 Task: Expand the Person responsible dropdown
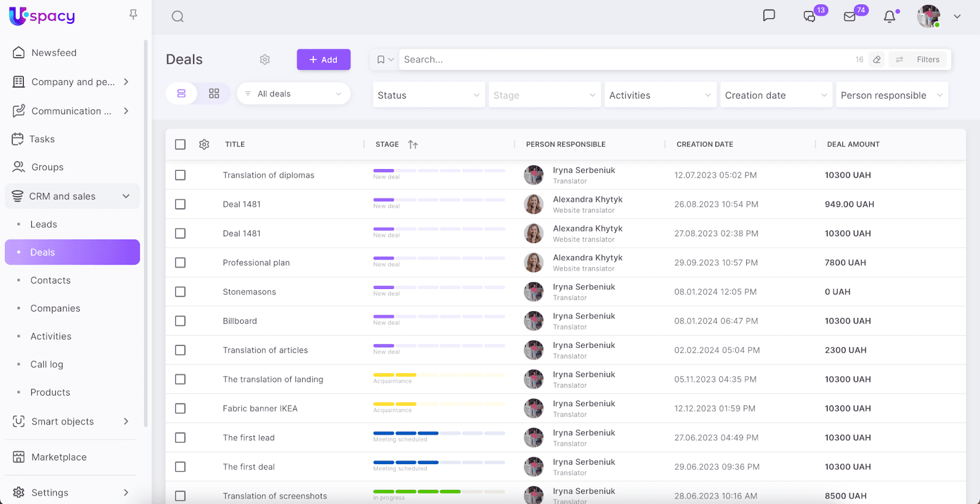click(891, 96)
